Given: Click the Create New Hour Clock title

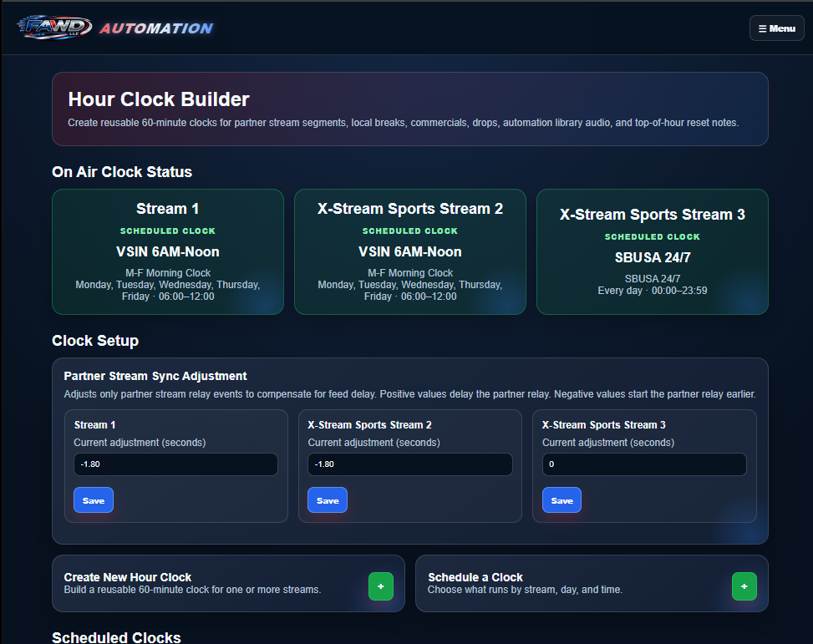Looking at the screenshot, I should (x=128, y=577).
